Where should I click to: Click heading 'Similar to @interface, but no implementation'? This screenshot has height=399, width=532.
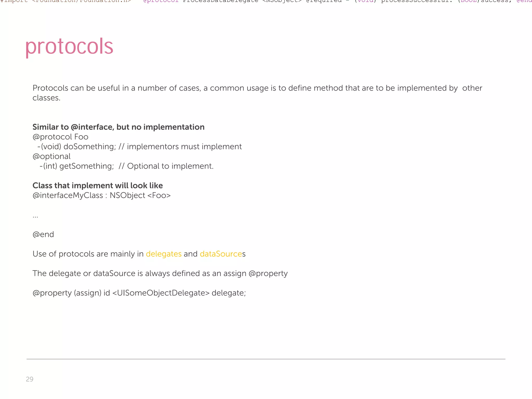click(x=118, y=127)
